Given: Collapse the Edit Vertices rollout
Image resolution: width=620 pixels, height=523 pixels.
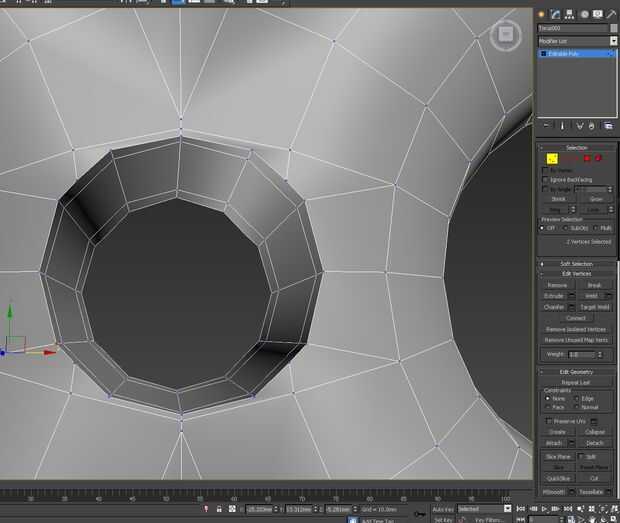Looking at the screenshot, I should pyautogui.click(x=576, y=274).
